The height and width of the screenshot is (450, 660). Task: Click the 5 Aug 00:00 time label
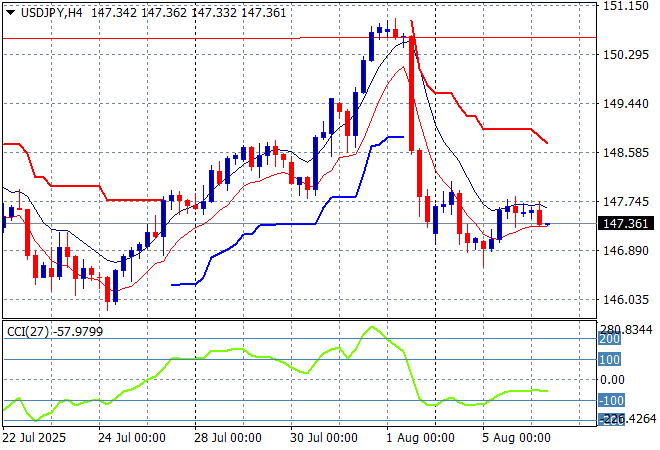(516, 438)
